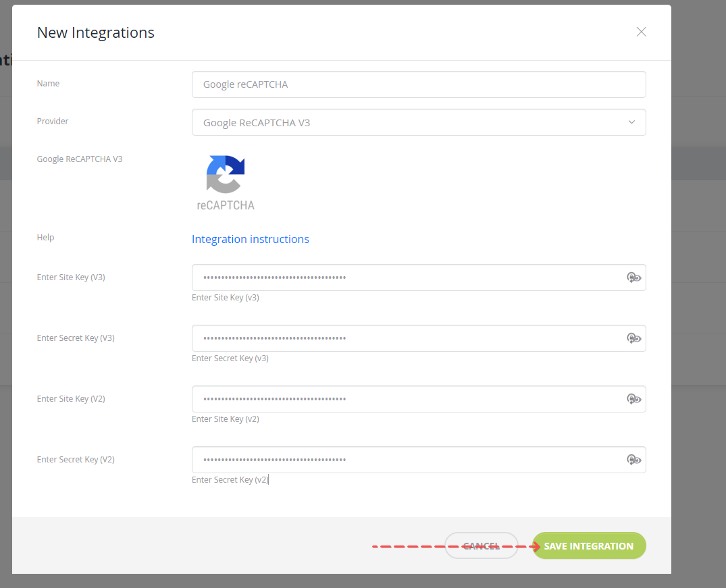This screenshot has width=726, height=588.
Task: Reveal the Site Key (V3) value
Action: (x=634, y=277)
